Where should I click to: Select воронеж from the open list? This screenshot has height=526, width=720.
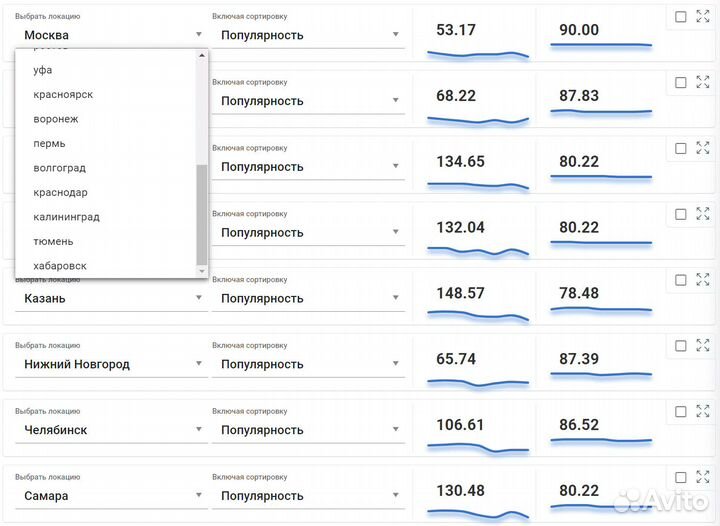coord(56,119)
